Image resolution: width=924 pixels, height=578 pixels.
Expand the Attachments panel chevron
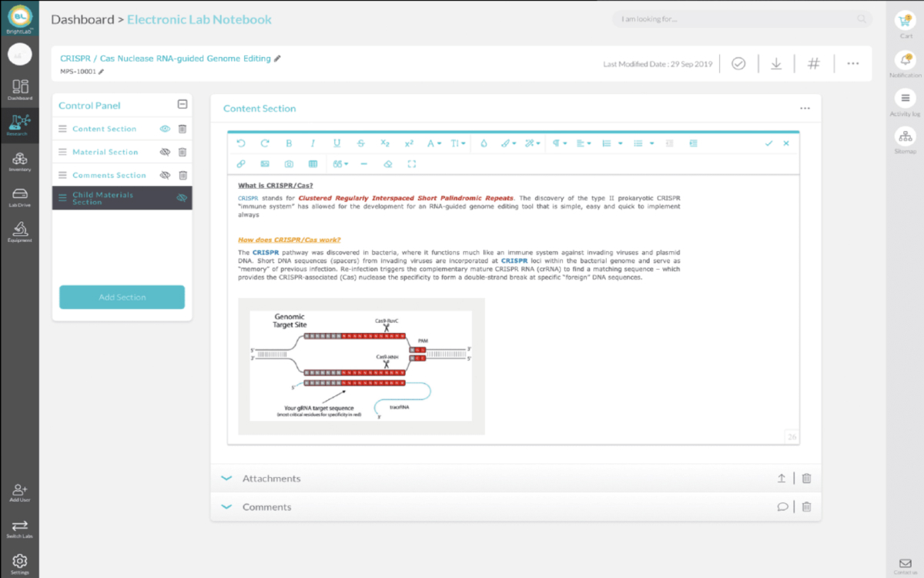pyautogui.click(x=226, y=479)
